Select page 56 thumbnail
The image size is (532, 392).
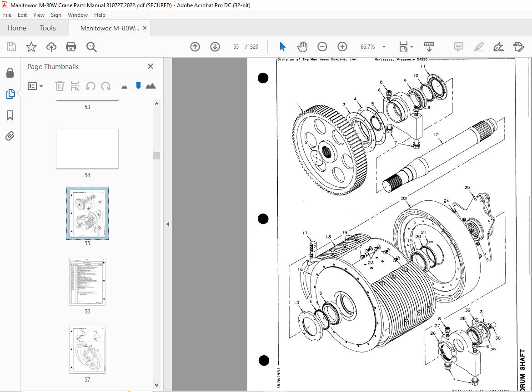pos(88,282)
